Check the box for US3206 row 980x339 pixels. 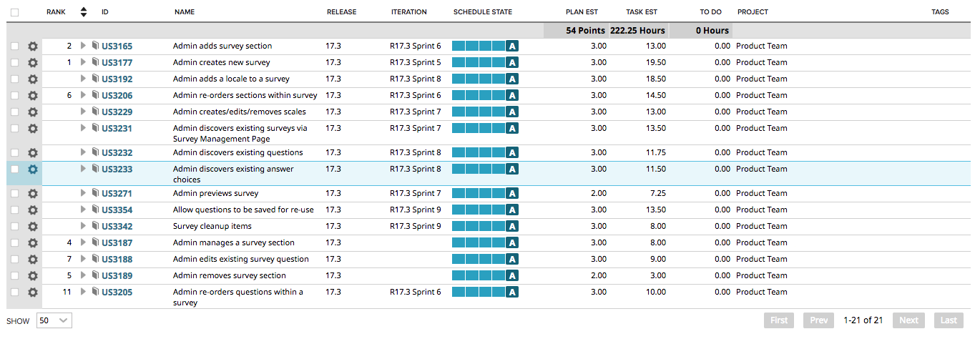point(15,96)
